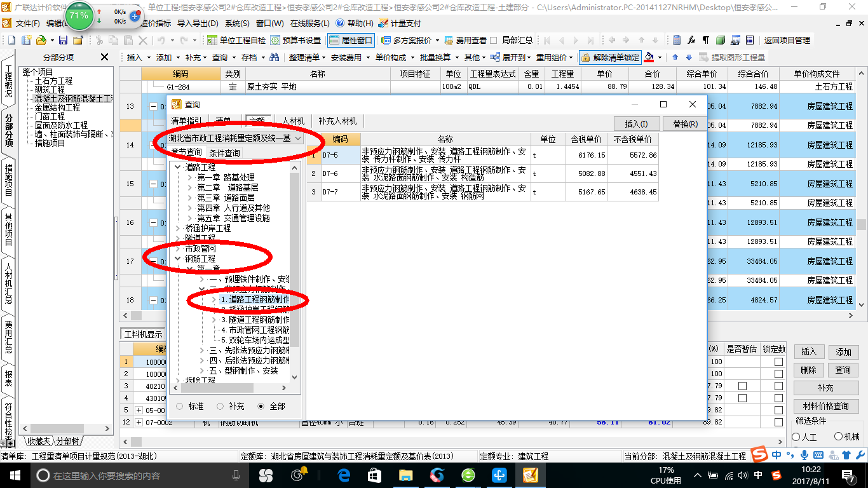Viewport: 868px width, 488px height.
Task: Click the binoculars find icon
Action: pyautogui.click(x=275, y=57)
